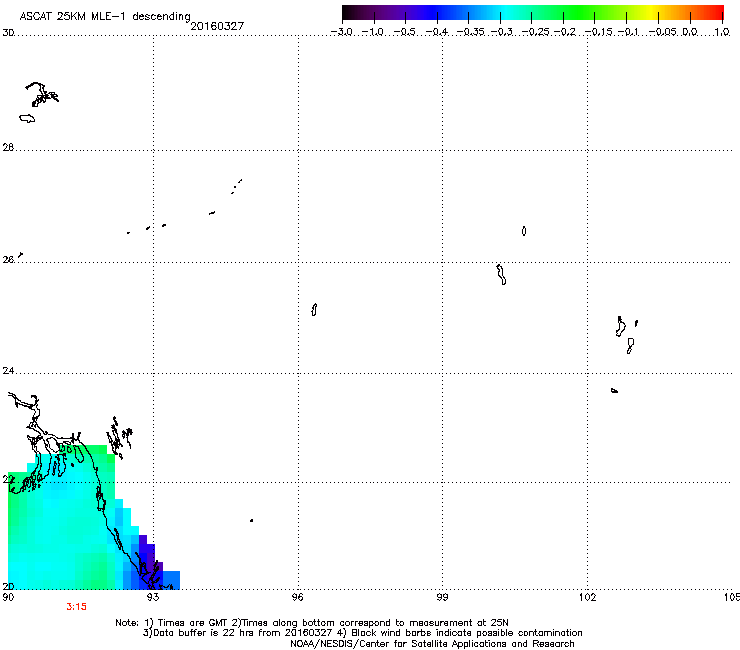
Task: Click the -0.3 color scale value
Action: pyautogui.click(x=502, y=32)
